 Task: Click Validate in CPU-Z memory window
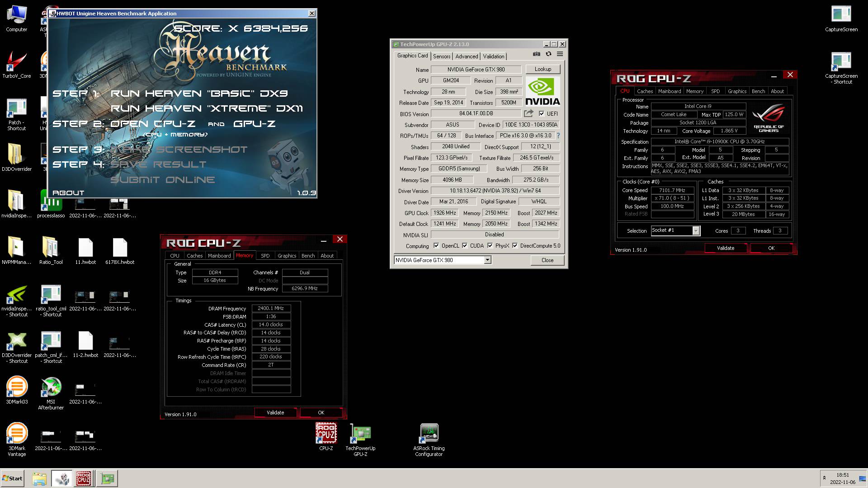275,413
